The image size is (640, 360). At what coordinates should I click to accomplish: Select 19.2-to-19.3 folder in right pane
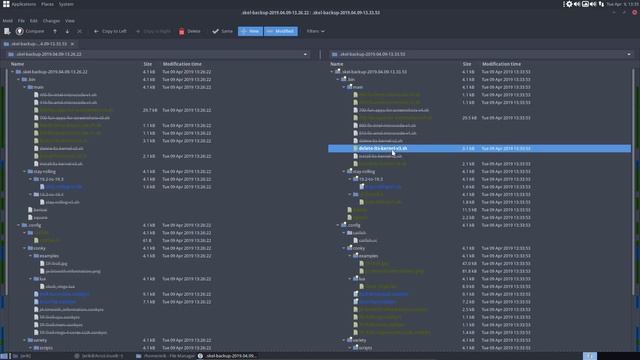[371, 179]
